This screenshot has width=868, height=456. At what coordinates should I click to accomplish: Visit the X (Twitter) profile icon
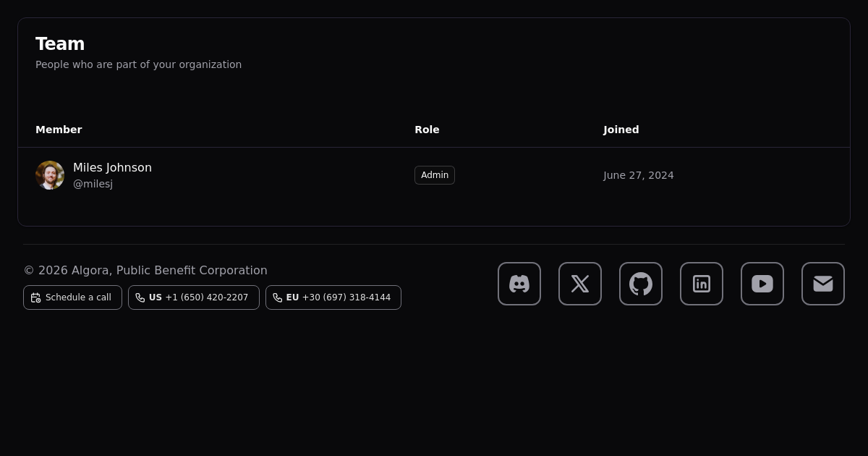(x=579, y=284)
